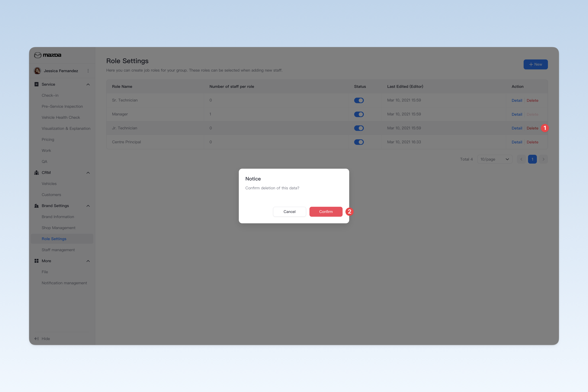Screen dimensions: 588x392
Task: Open Detail for Sr. Technician
Action: click(517, 100)
